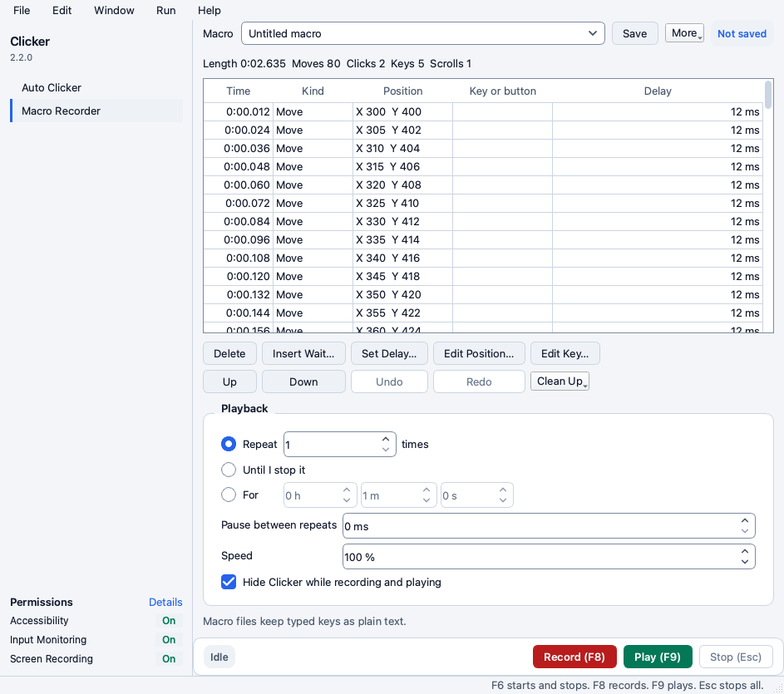Open the Help menu
The image size is (784, 694).
[209, 11]
